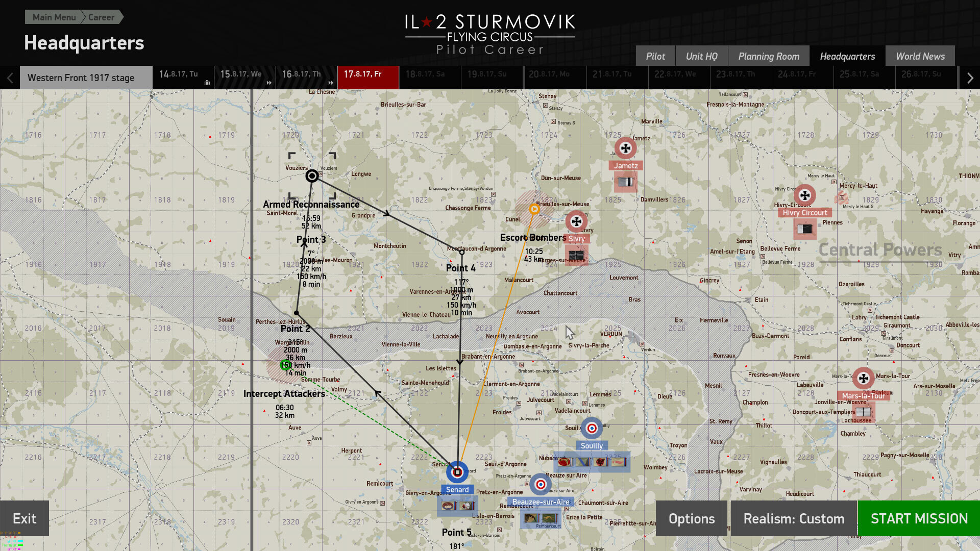Click the Jametz German airfield cross icon
The height and width of the screenshot is (551, 980).
625,148
